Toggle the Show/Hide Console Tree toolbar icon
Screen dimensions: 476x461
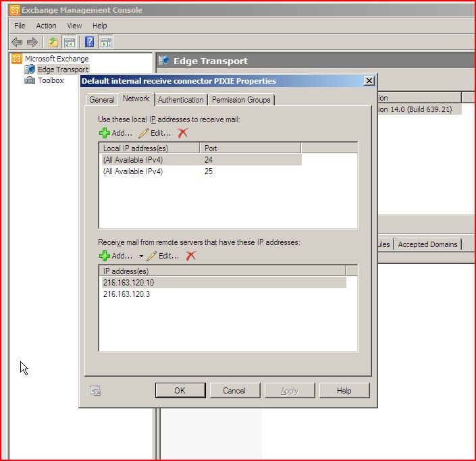pos(69,43)
